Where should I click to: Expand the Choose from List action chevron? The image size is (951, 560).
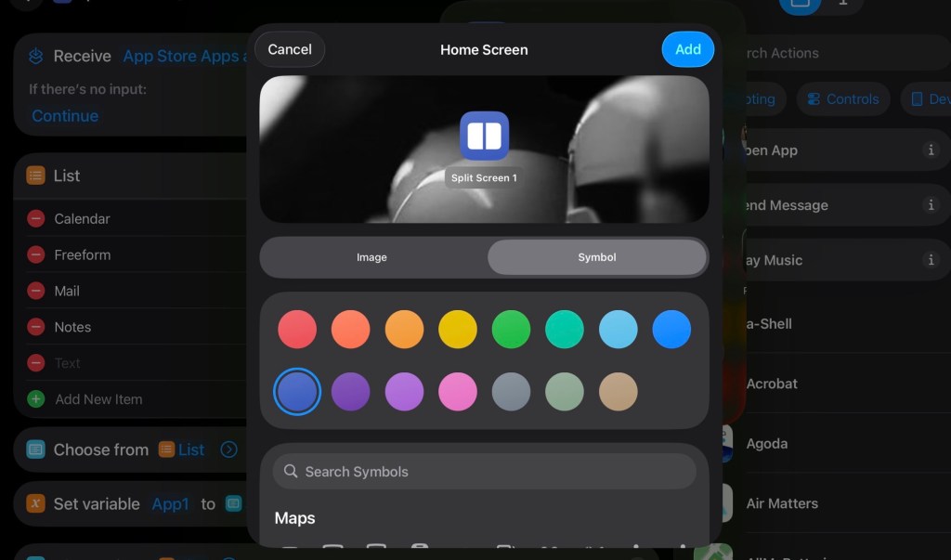[x=228, y=449]
